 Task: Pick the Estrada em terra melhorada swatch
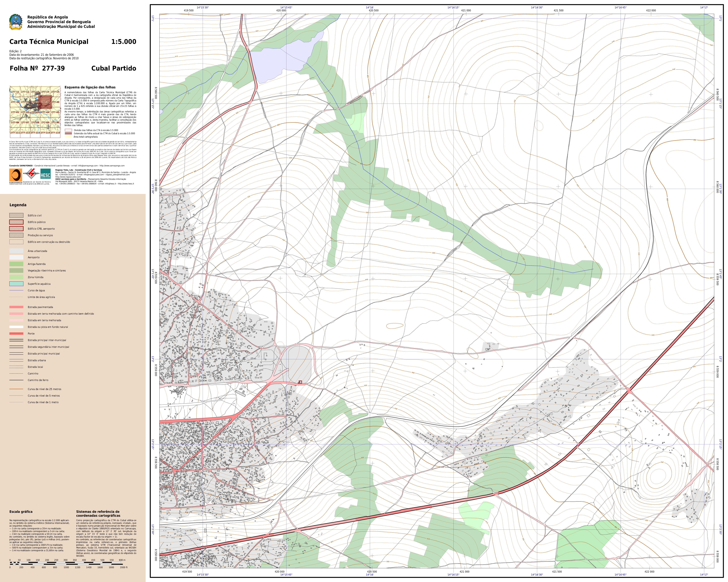(16, 320)
